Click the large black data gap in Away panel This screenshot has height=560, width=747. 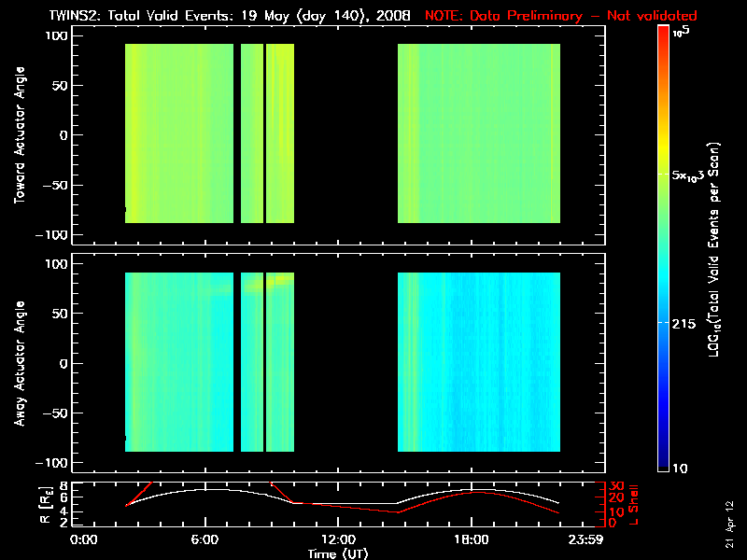coord(345,363)
